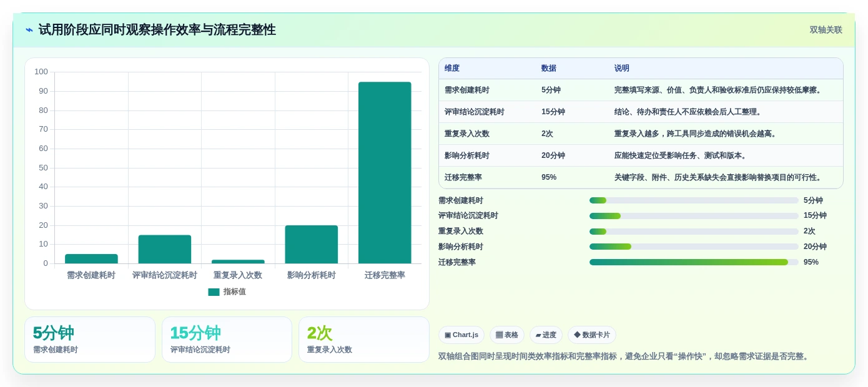
Task: Click the 评审结论沉淀耗时 bar in the chart
Action: (x=165, y=249)
